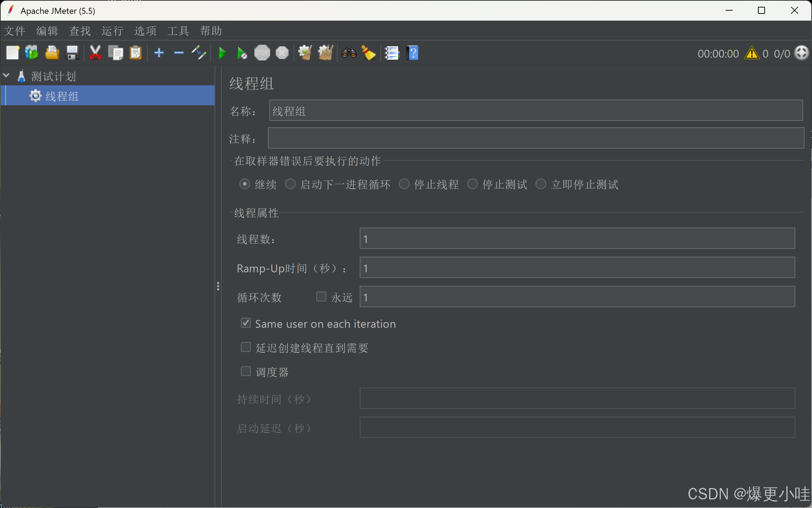Enable the 永远 loop forever checkbox
The width and height of the screenshot is (812, 508).
click(321, 296)
